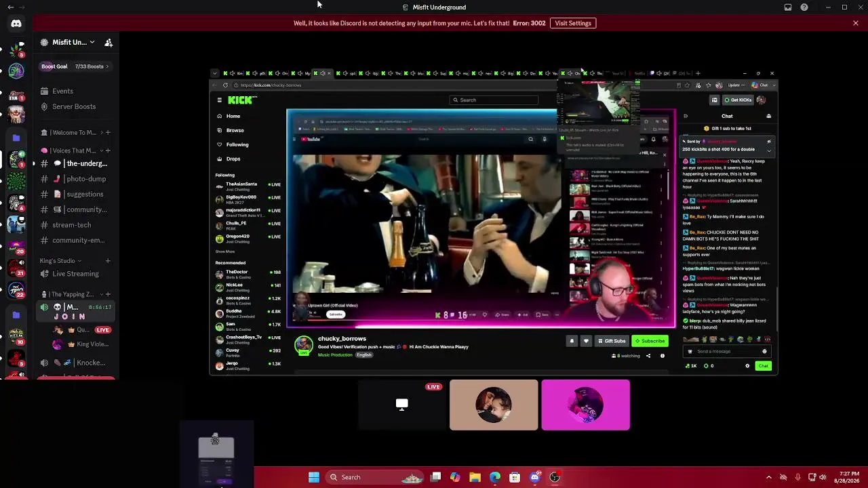Add channel to The Yapping Z... category
Screen dimensions: 868x488
(108, 295)
